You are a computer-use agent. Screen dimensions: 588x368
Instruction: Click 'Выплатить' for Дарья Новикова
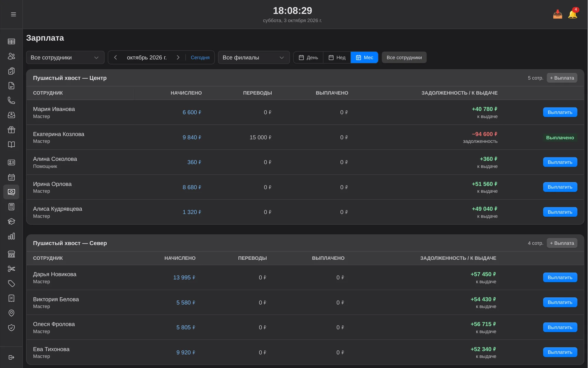pyautogui.click(x=560, y=277)
